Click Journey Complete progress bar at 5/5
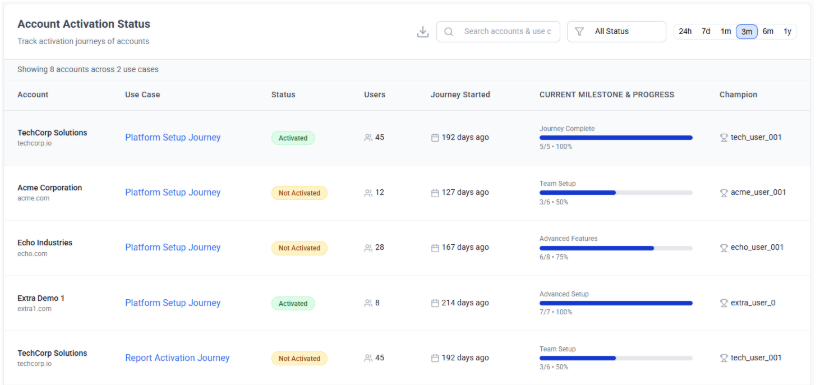This screenshot has width=817, height=385. [x=616, y=138]
